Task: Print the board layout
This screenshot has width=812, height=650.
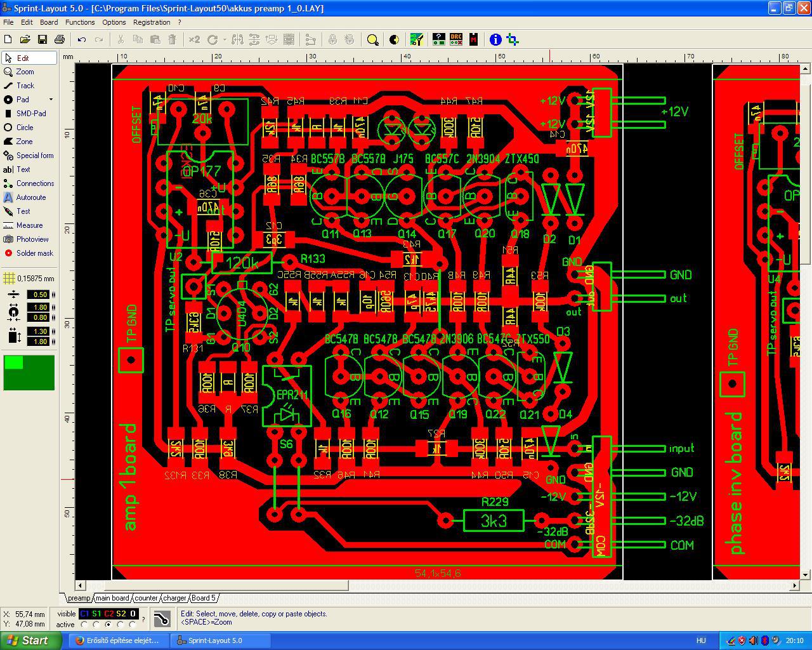Action: point(60,39)
